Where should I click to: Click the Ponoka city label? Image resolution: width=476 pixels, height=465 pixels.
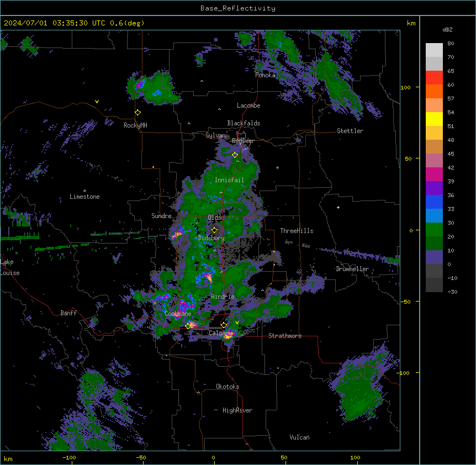(265, 75)
